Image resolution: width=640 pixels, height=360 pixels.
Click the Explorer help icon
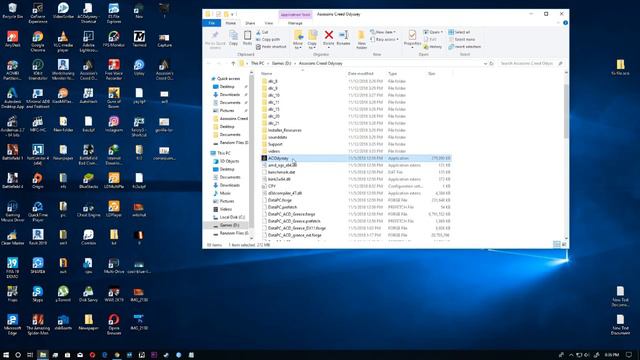(565, 23)
